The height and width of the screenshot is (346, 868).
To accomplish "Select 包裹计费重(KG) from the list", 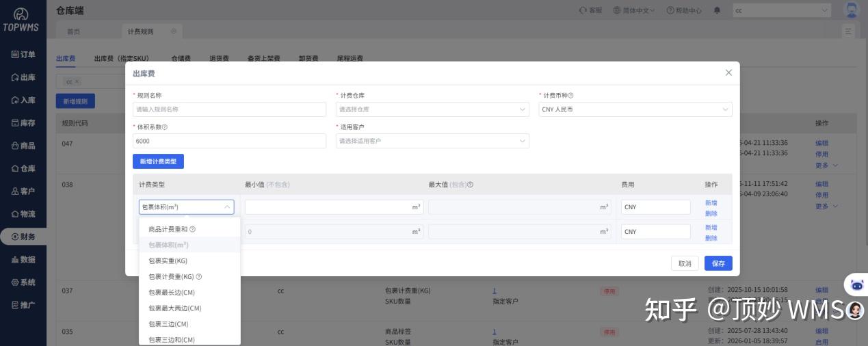I will [x=189, y=277].
